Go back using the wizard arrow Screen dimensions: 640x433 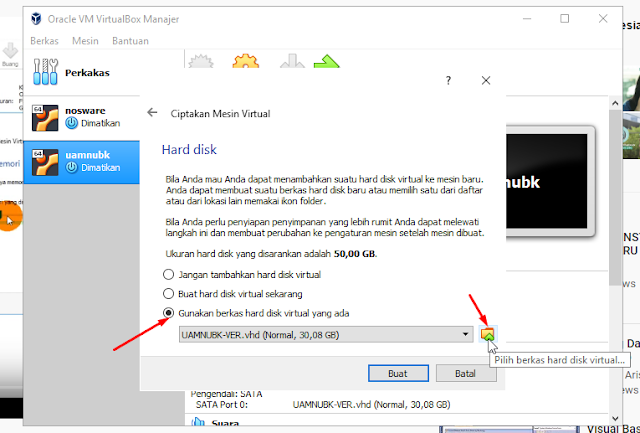point(152,113)
